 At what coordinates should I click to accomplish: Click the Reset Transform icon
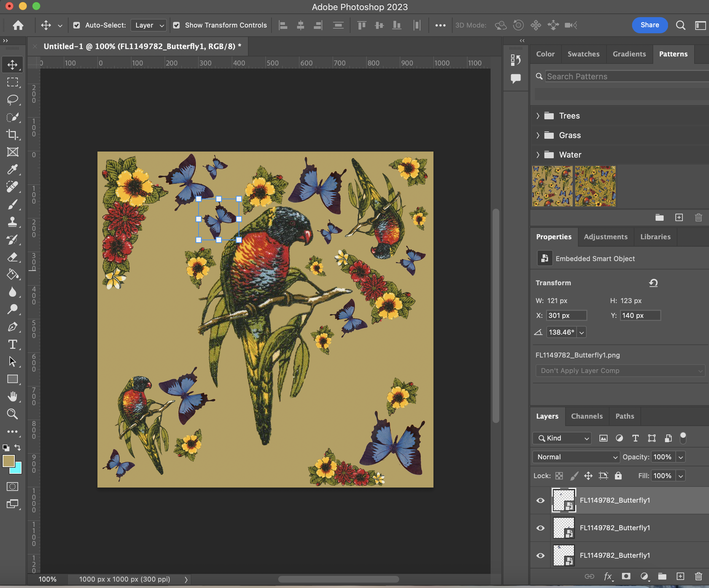pyautogui.click(x=653, y=283)
